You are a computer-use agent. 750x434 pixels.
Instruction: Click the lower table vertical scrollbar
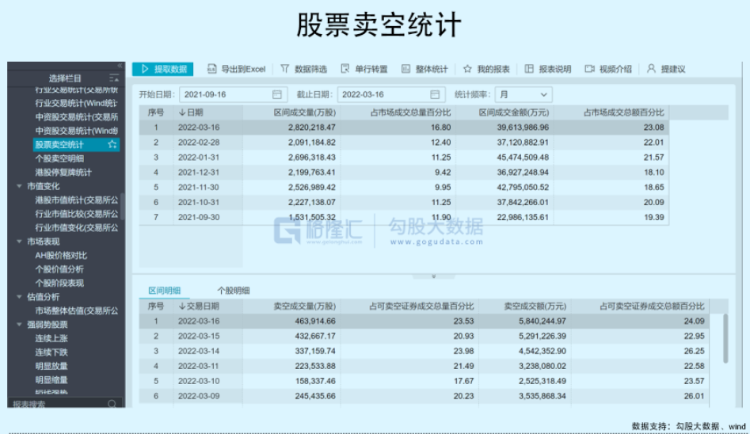click(x=725, y=338)
